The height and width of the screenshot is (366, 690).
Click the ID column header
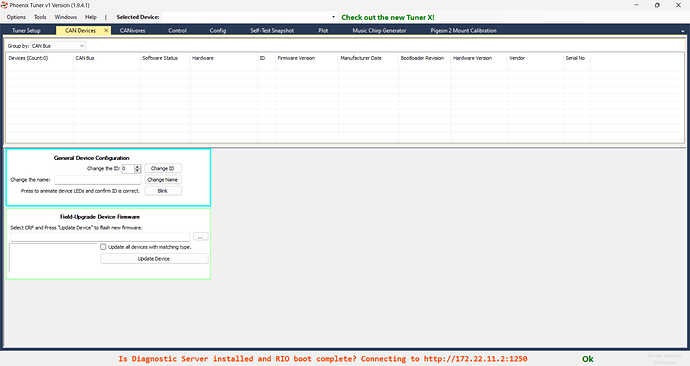[266, 58]
